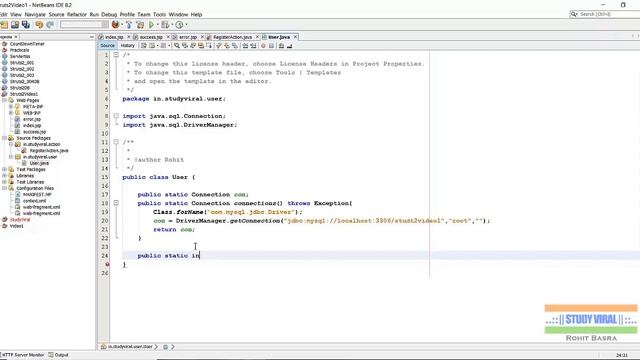Click the editor Forward navigation icon

click(163, 46)
